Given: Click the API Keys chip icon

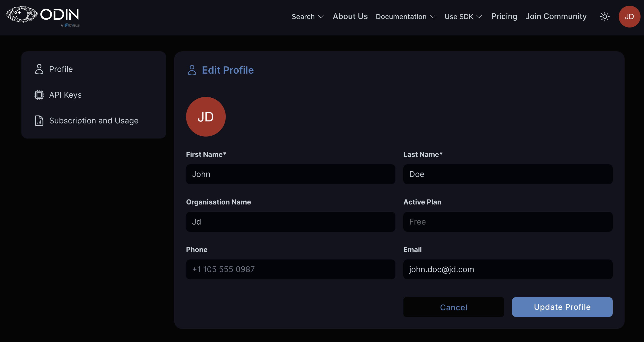Looking at the screenshot, I should 39,95.
